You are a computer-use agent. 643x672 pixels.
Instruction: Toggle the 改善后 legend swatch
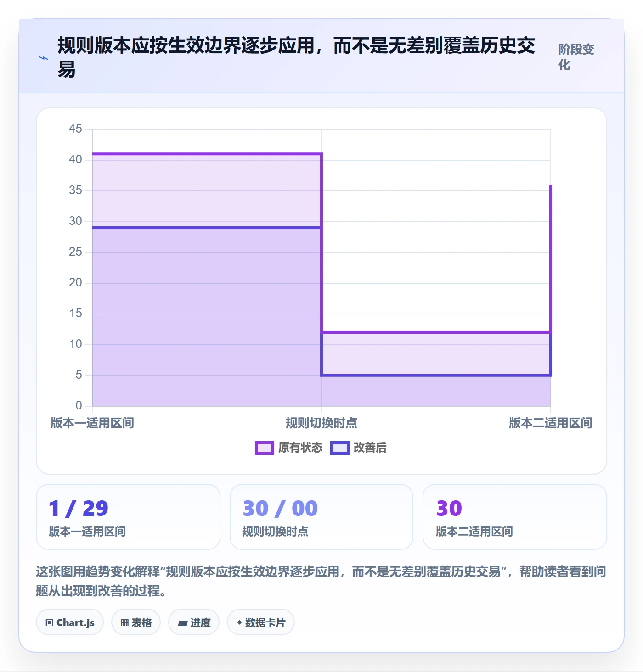(x=340, y=448)
